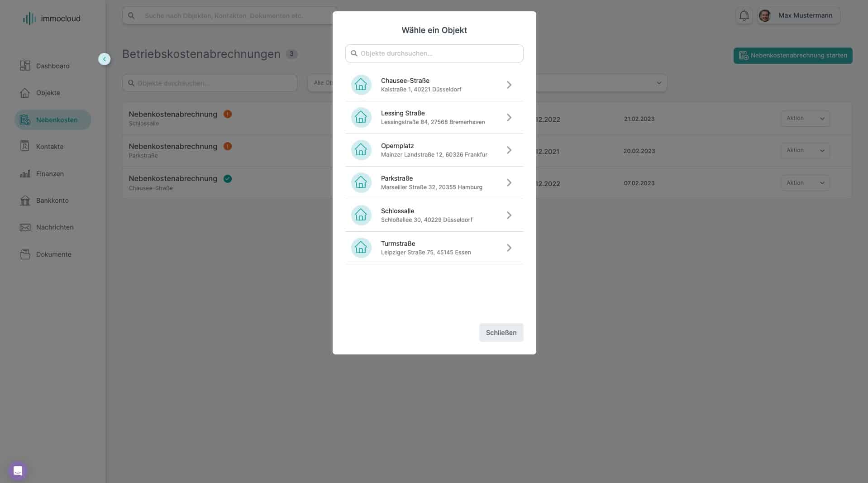
Task: Open Nebenkostenabrechnung row for Parkstraße
Action: click(227, 151)
